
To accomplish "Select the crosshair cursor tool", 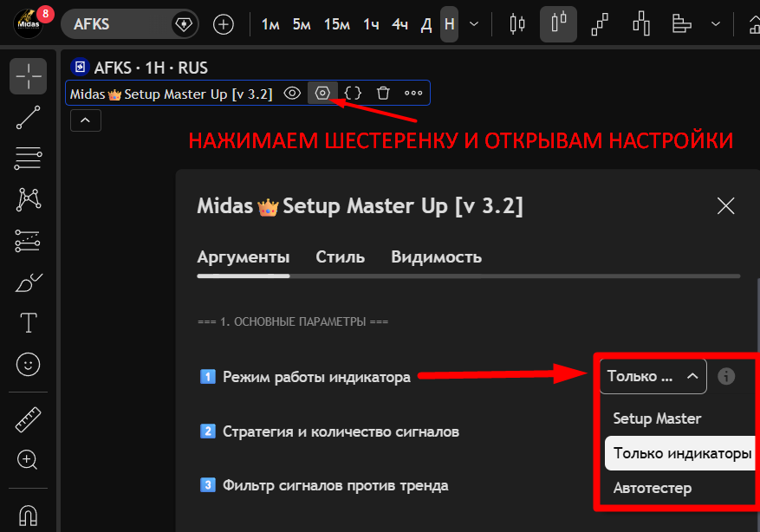I will (29, 76).
